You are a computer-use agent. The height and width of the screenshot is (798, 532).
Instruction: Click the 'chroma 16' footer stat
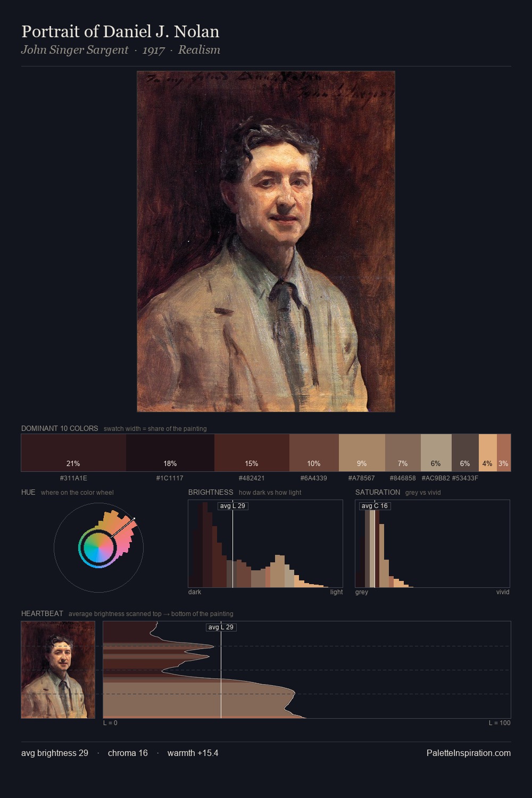(x=128, y=753)
